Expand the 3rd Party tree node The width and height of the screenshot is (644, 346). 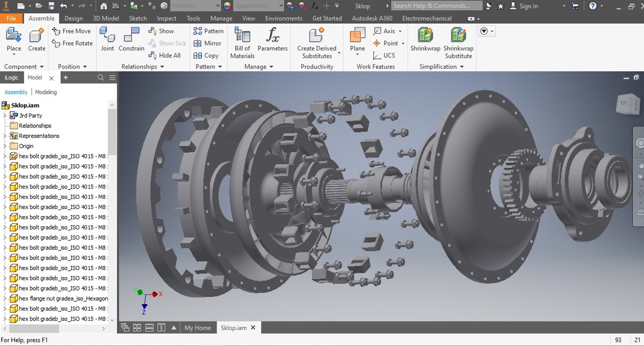[x=5, y=115]
